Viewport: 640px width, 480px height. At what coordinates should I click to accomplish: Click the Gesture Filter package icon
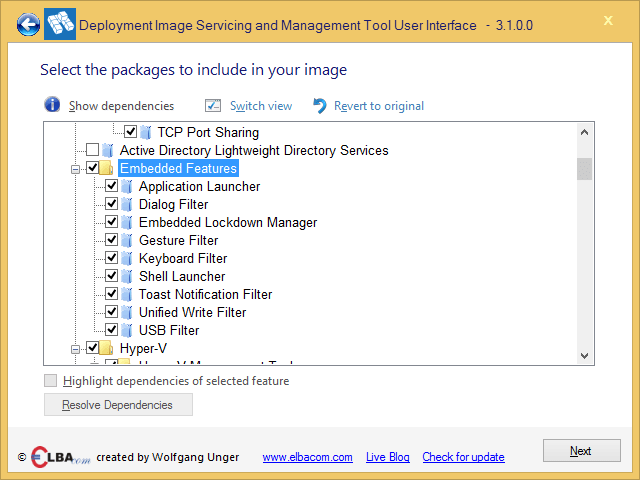[x=127, y=240]
